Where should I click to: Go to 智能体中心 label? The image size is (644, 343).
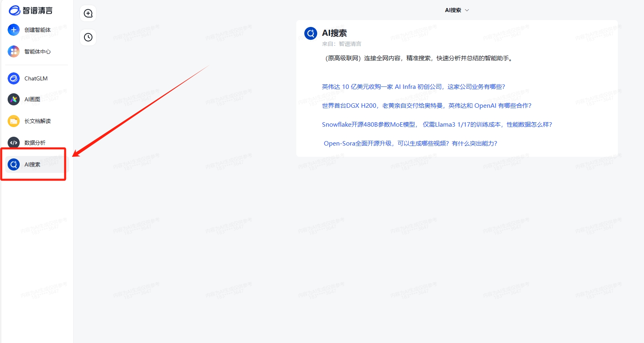[37, 51]
